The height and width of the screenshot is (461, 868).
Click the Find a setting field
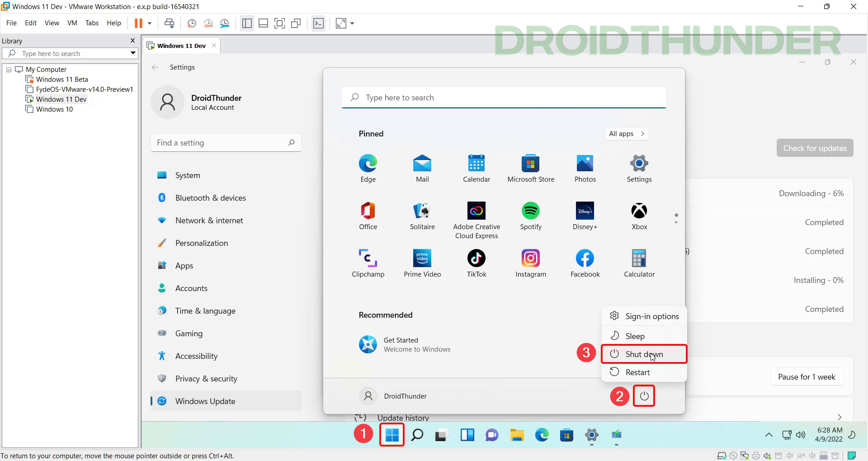(x=226, y=143)
